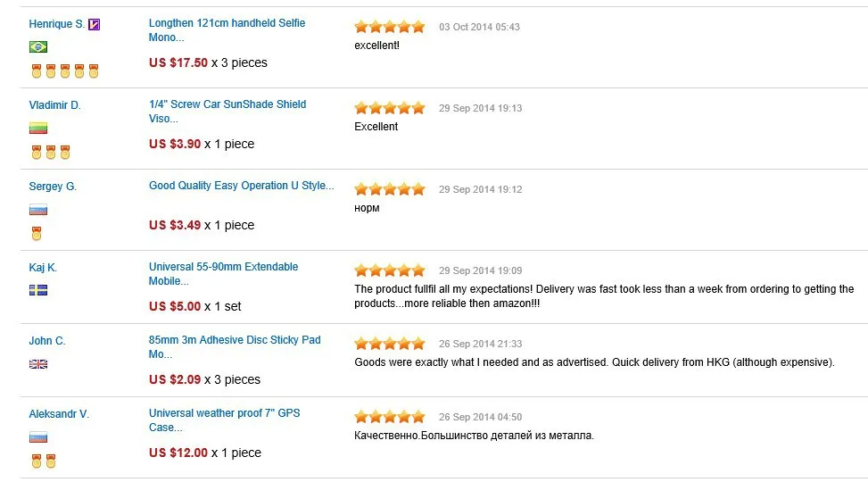Image resolution: width=868 pixels, height=482 pixels.
Task: Click the purple badge beside Henrique S.
Action: (95, 24)
